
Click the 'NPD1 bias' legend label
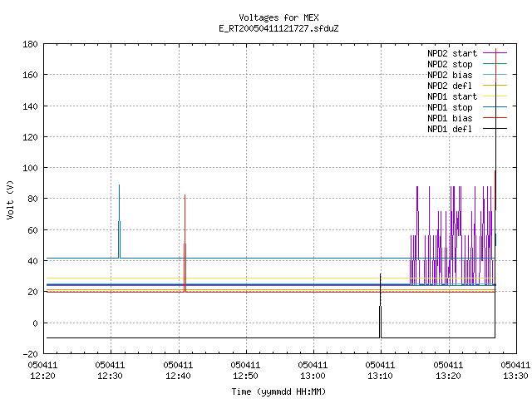click(x=450, y=118)
